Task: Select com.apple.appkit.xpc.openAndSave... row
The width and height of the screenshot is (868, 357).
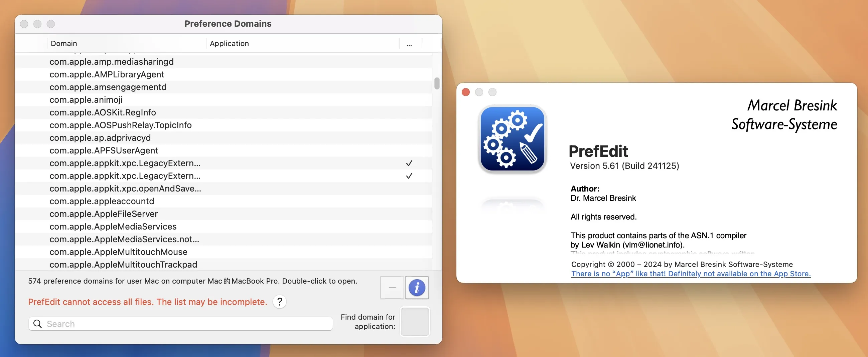Action: [224, 189]
